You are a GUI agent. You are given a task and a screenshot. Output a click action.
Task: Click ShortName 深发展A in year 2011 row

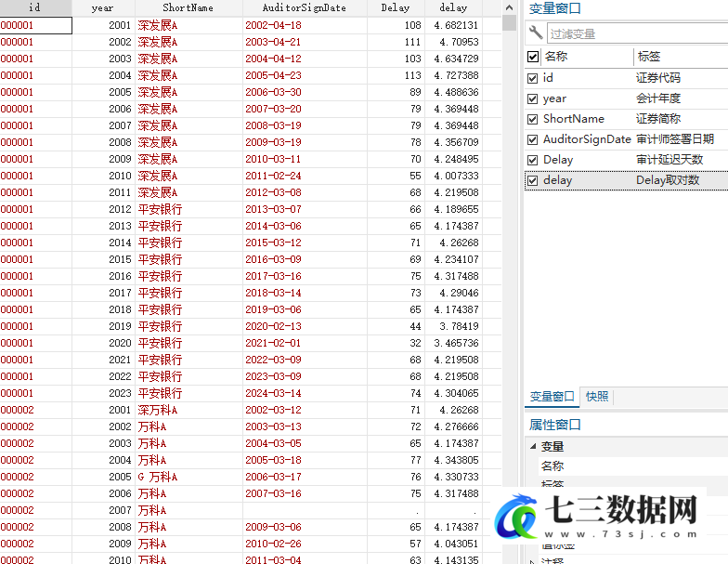pos(158,193)
